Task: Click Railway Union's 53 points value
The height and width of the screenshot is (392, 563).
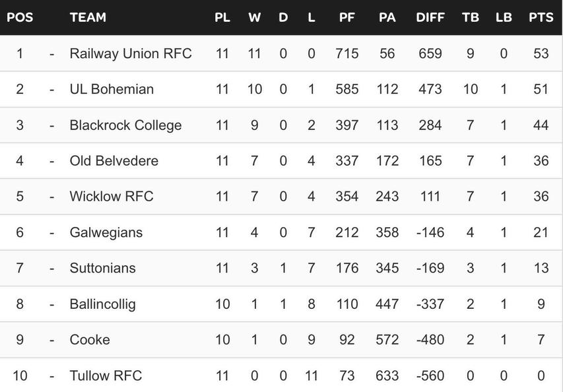Action: click(541, 53)
